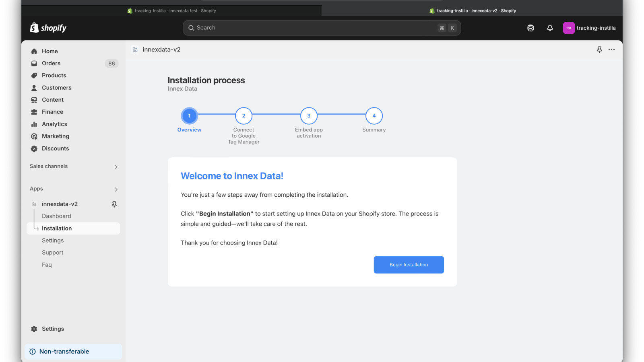Unpin innexdata-v2 in the sidebar
The width and height of the screenshot is (644, 362).
[114, 204]
